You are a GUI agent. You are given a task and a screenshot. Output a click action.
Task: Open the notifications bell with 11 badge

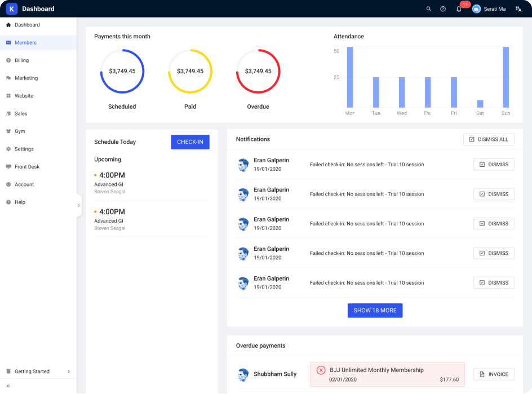click(459, 9)
